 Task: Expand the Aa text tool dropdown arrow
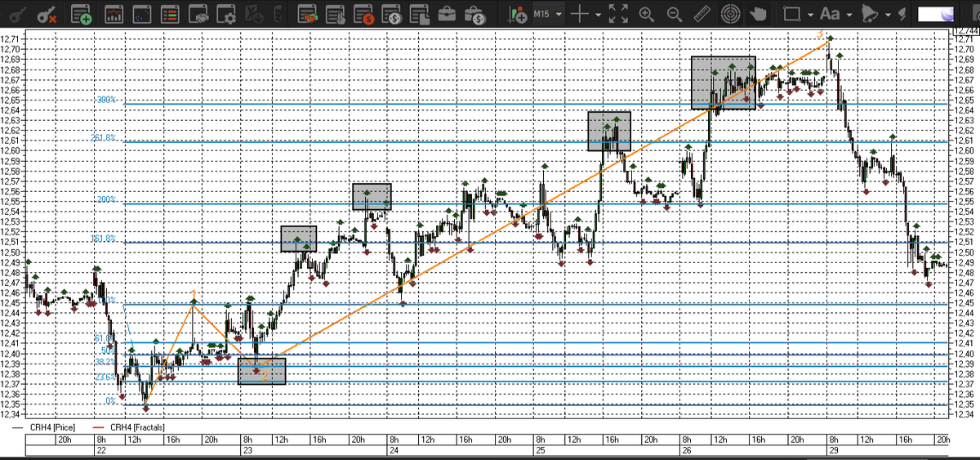(850, 14)
